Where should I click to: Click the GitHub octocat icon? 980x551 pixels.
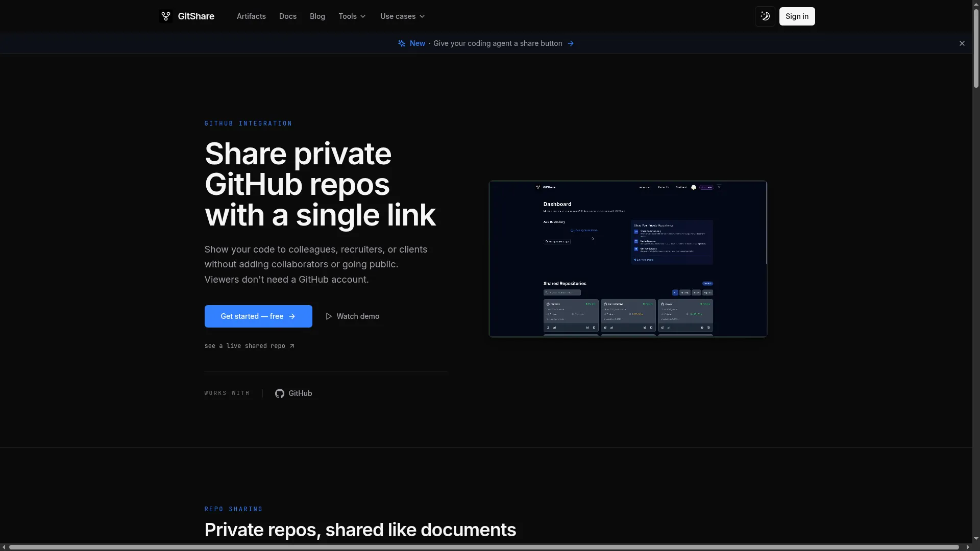280,393
